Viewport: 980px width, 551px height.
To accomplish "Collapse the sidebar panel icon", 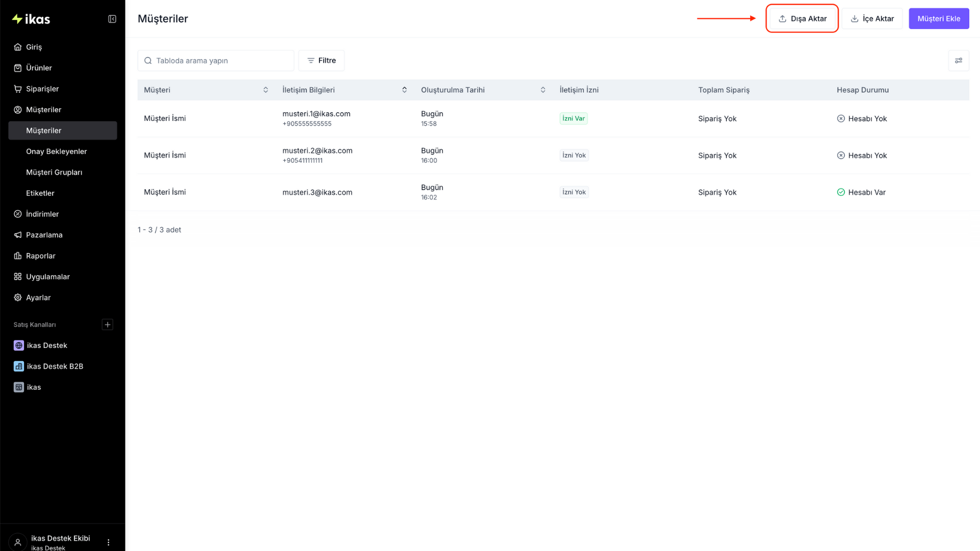I will pyautogui.click(x=112, y=19).
